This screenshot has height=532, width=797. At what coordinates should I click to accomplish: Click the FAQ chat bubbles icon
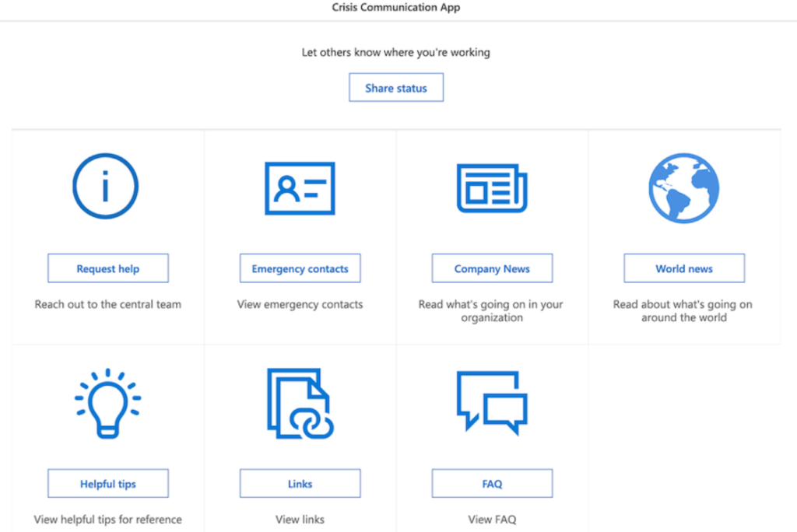point(492,403)
